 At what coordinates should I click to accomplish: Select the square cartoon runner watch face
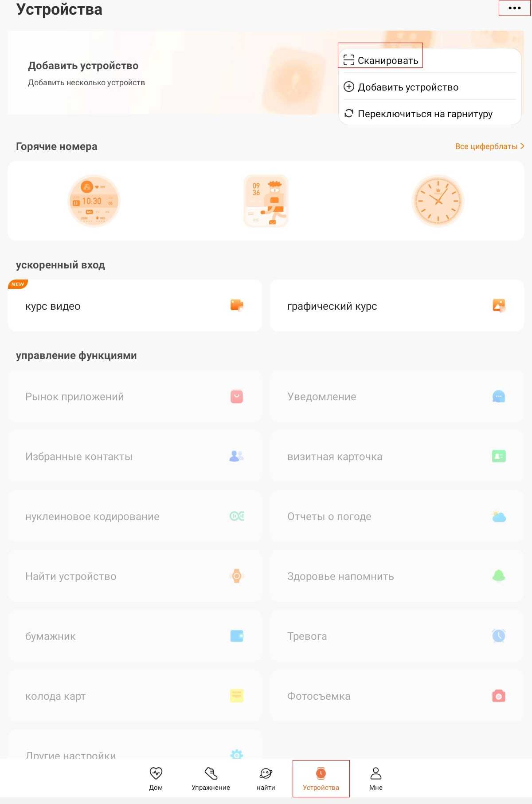[x=266, y=201]
